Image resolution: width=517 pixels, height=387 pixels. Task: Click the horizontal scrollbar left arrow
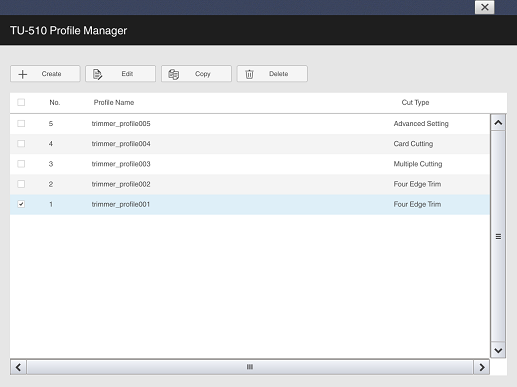[18, 367]
